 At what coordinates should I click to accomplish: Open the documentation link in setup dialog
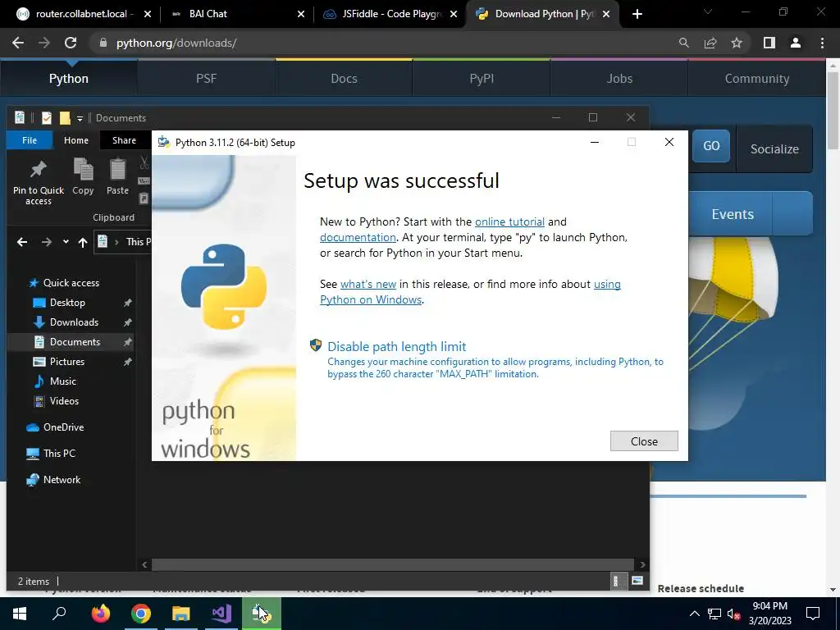click(358, 237)
